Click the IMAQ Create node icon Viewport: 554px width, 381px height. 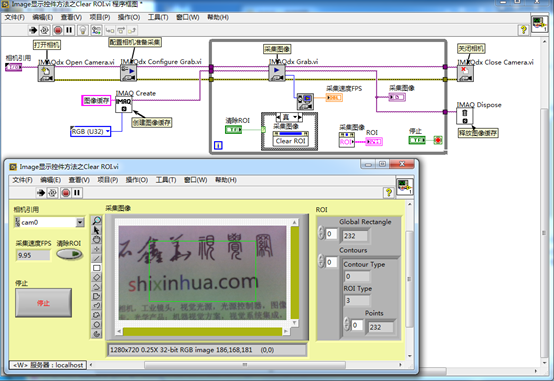123,105
